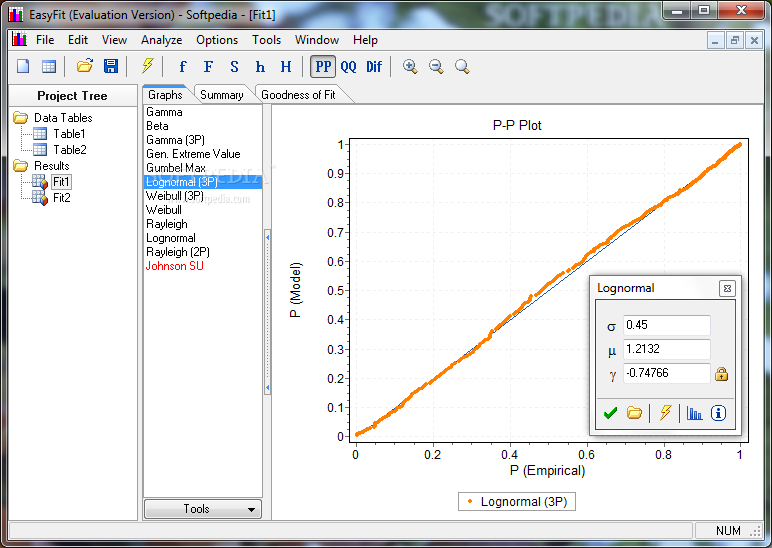772x548 pixels.
Task: Show the survival function (S) graph
Action: coord(234,66)
